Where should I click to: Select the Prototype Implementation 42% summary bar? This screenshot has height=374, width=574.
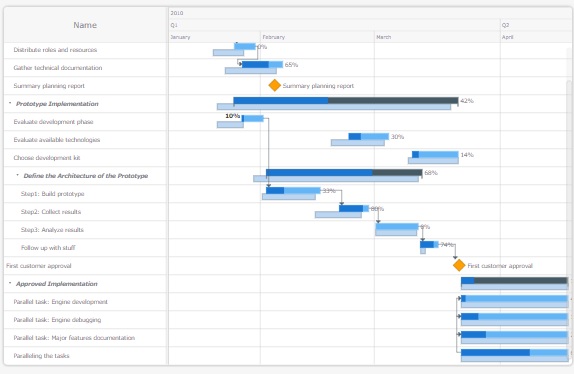pyautogui.click(x=346, y=100)
